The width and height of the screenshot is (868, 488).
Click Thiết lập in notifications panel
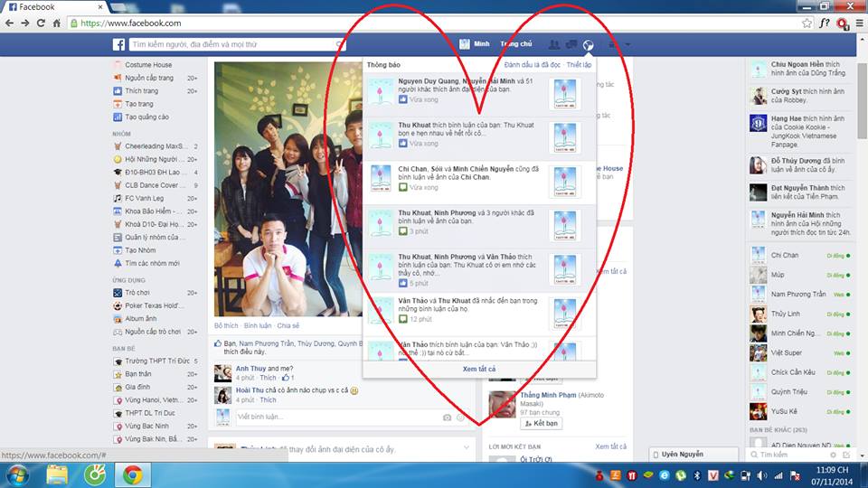pos(579,65)
